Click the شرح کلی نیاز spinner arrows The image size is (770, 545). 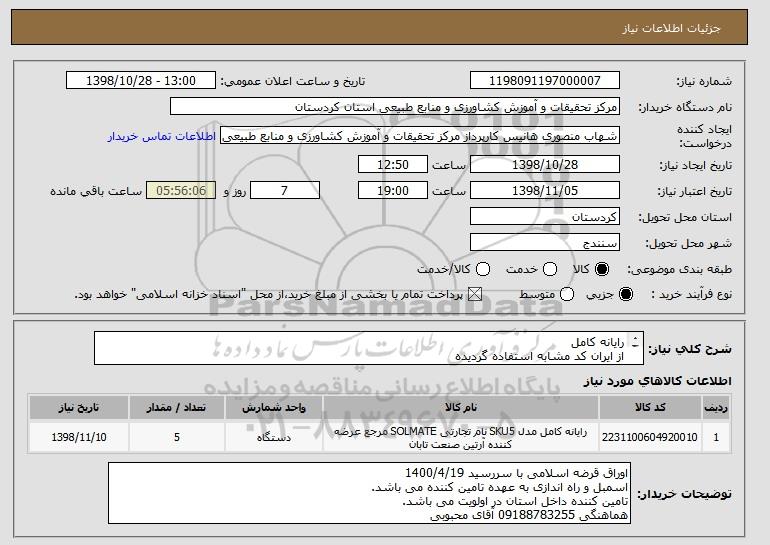[635, 343]
